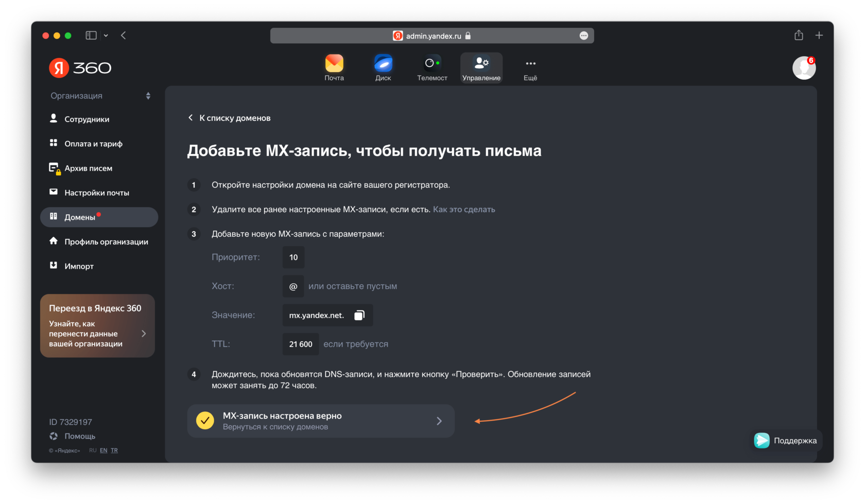Click the Яндекс 360 logo
Image resolution: width=865 pixels, height=504 pixels.
click(80, 68)
